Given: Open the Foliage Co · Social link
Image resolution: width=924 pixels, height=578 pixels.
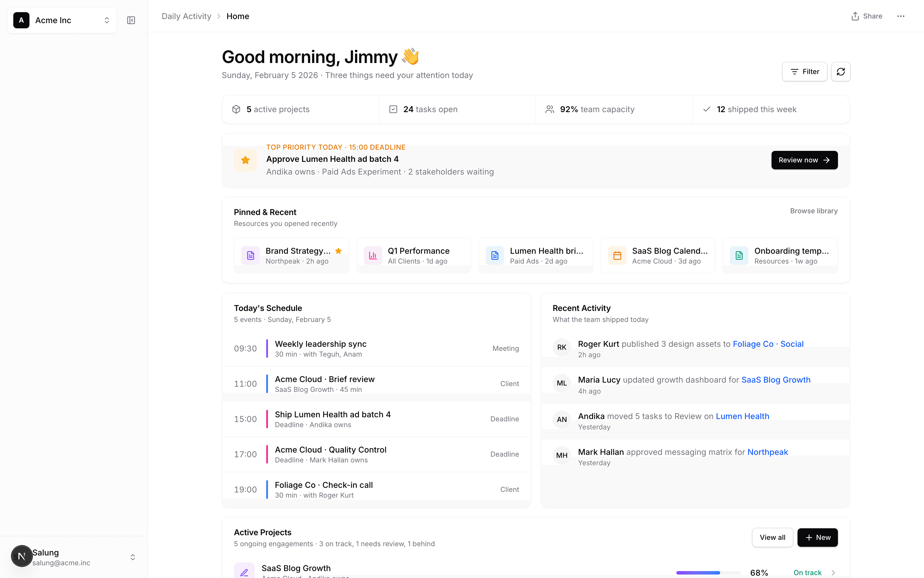Looking at the screenshot, I should pyautogui.click(x=768, y=344).
